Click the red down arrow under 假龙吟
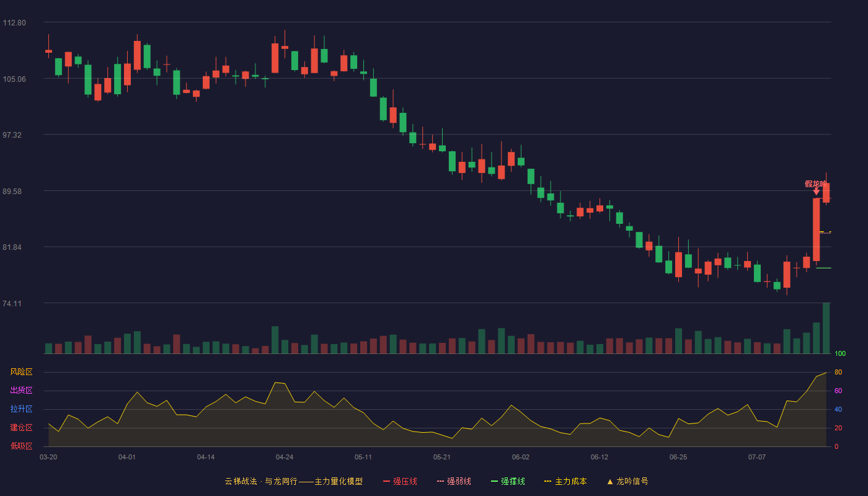Screen dimensions: 868x496 coord(816,192)
